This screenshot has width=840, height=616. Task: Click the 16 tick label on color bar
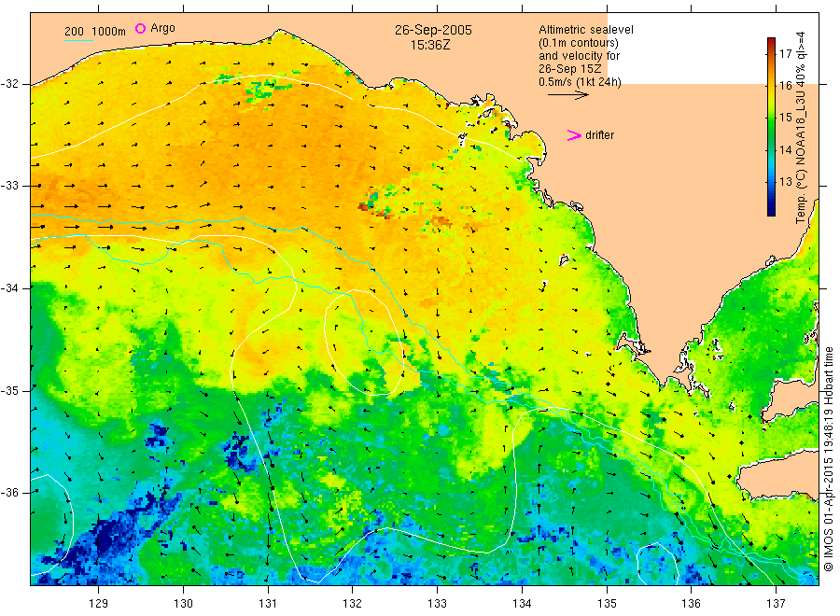coord(785,86)
